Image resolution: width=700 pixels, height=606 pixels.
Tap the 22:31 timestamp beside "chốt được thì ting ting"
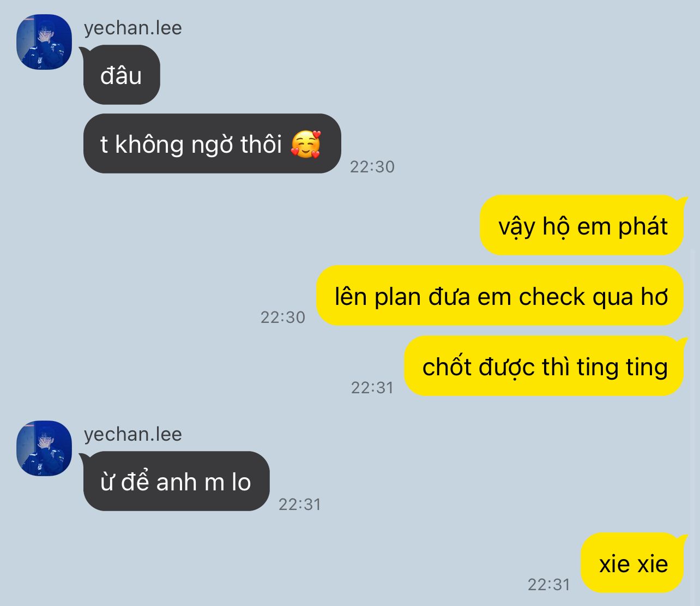pyautogui.click(x=372, y=387)
